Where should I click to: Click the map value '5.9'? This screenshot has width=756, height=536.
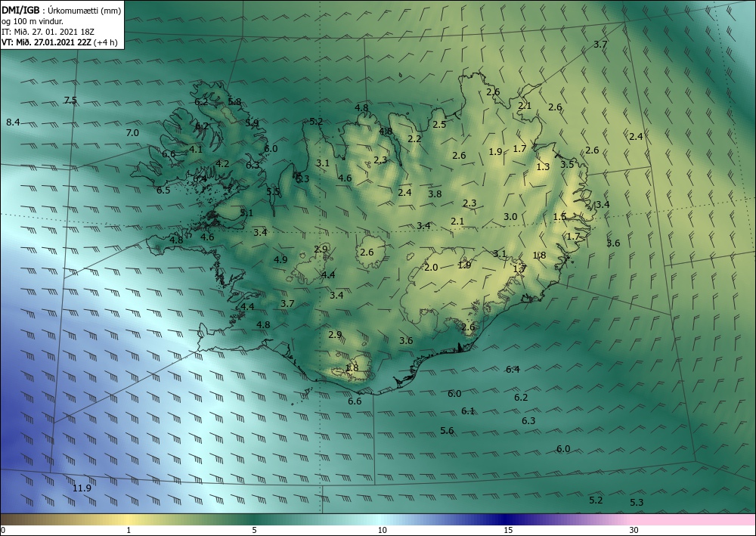pos(252,123)
